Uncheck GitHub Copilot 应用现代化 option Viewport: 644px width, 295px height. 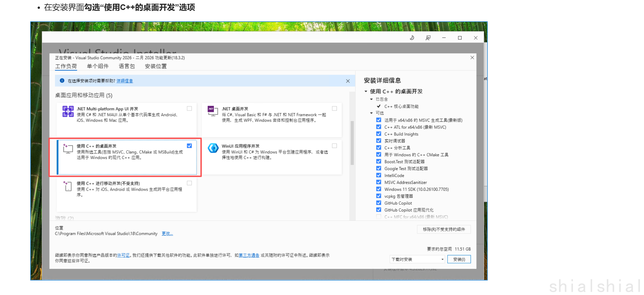click(378, 210)
